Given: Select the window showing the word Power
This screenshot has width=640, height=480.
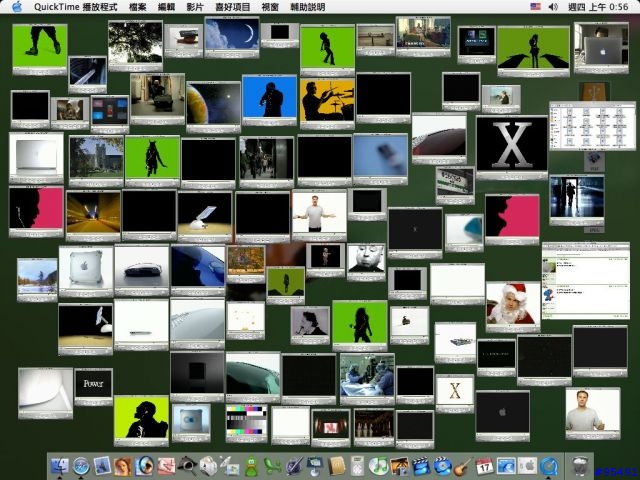Looking at the screenshot, I should click(93, 387).
